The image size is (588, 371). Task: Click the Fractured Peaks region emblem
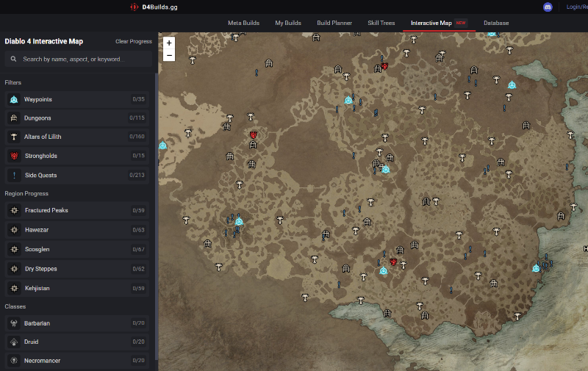[14, 210]
